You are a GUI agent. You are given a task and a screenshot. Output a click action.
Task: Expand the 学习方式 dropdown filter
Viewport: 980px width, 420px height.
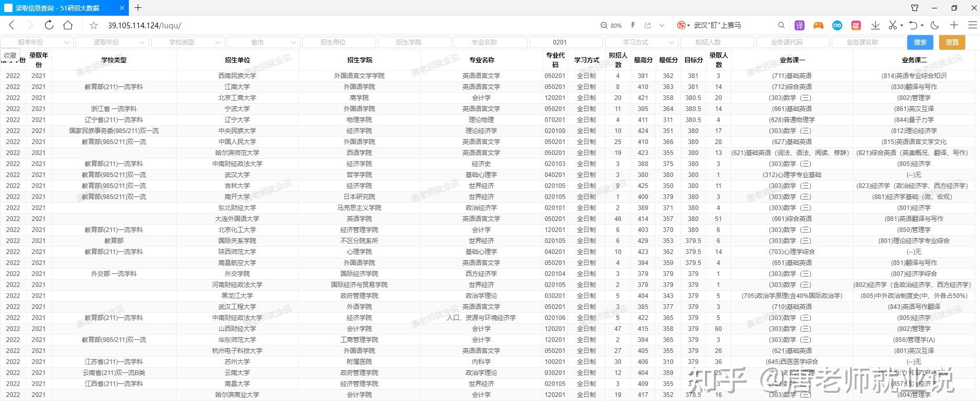[x=642, y=42]
